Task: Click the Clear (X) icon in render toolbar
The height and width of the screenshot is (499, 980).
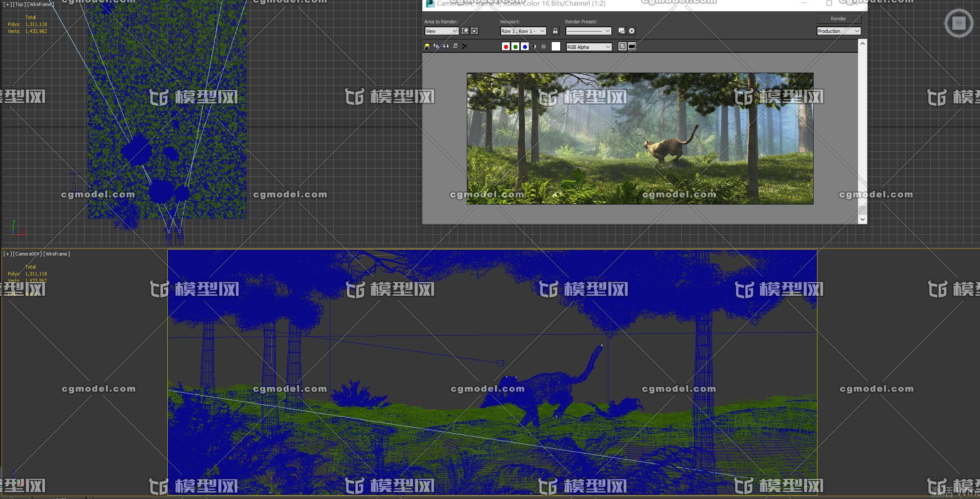Action: pyautogui.click(x=465, y=46)
